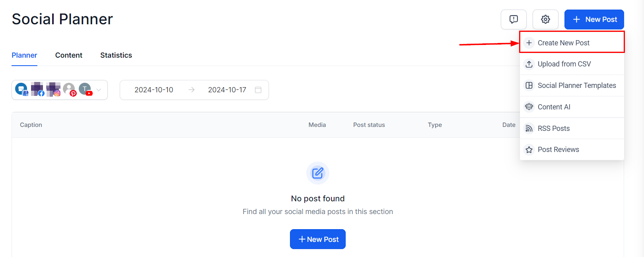Image resolution: width=644 pixels, height=257 pixels.
Task: Click the YouTube account avatar
Action: coord(85,89)
